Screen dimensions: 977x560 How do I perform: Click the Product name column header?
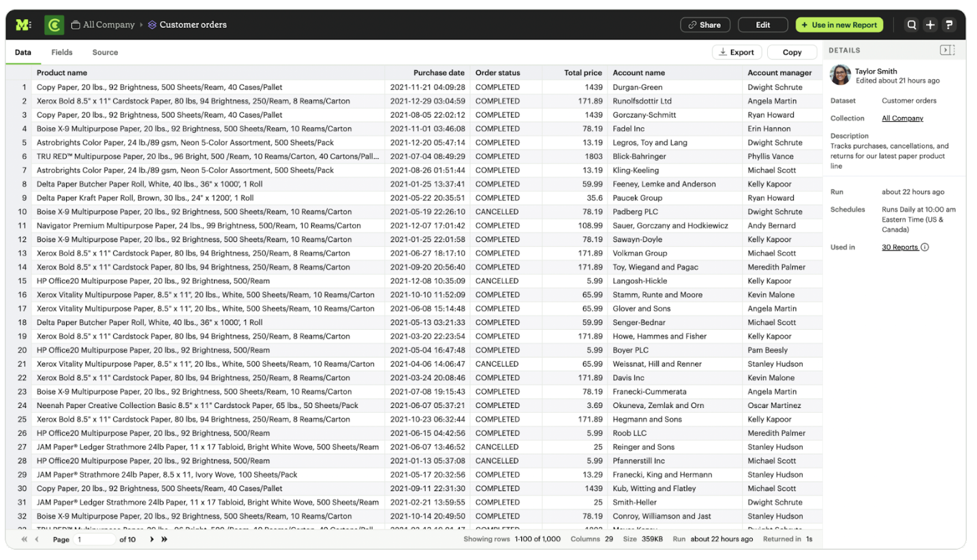(x=208, y=73)
